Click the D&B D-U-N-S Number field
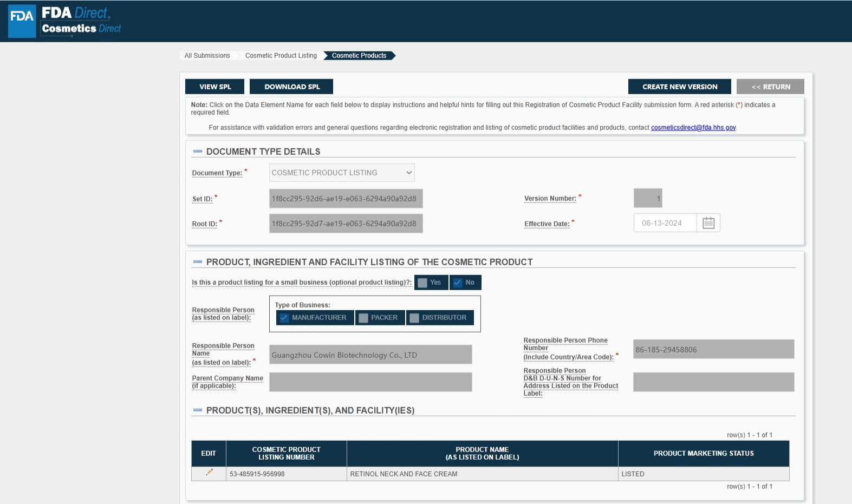 click(x=714, y=382)
